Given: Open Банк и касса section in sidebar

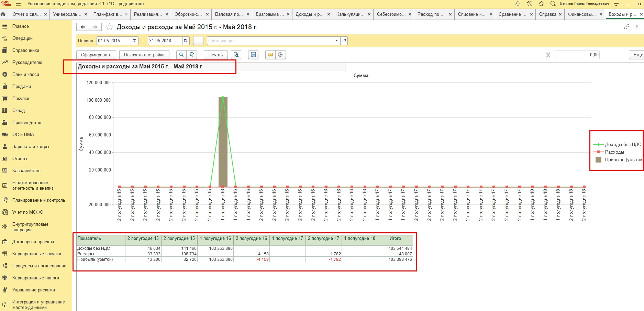Looking at the screenshot, I should 26,74.
